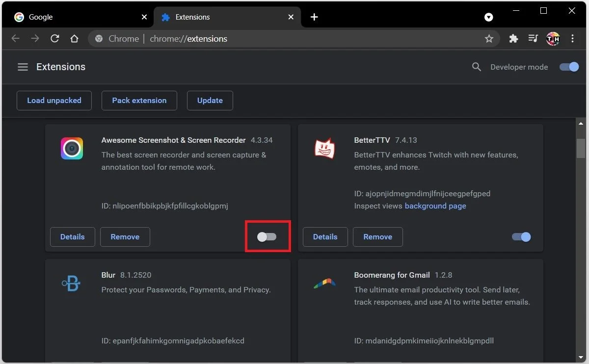Screen dimensions: 589x364
Task: Open Details for BetterTTV
Action: (x=325, y=237)
